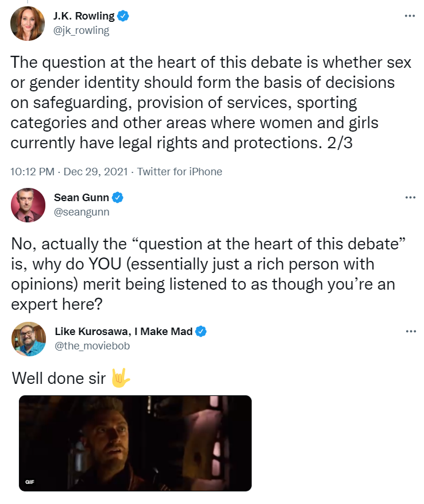Image resolution: width=424 pixels, height=504 pixels.
Task: Open the Dec 29, 2021 date link
Action: 96,171
